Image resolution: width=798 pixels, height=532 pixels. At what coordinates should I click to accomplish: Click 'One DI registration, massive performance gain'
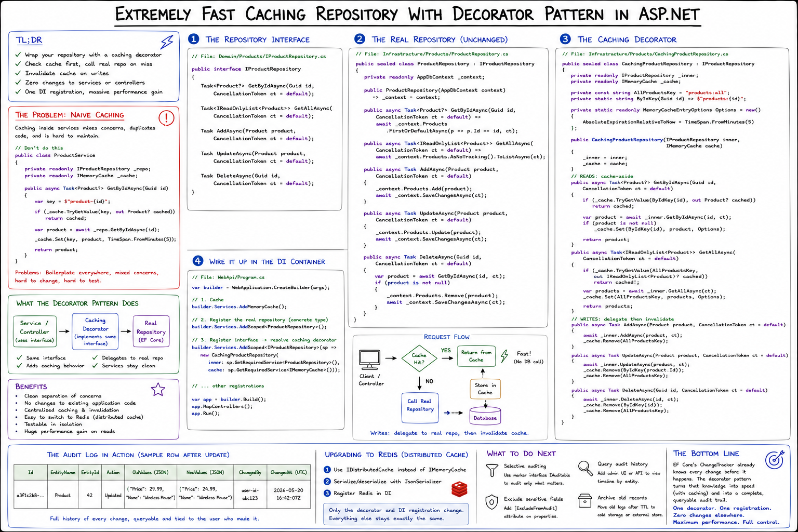tap(94, 92)
